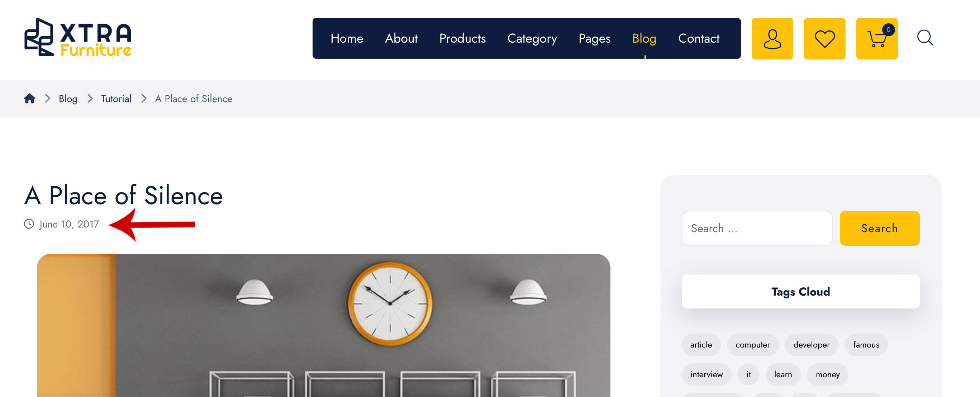Open the Products menu item
The image size is (980, 397).
(x=462, y=38)
